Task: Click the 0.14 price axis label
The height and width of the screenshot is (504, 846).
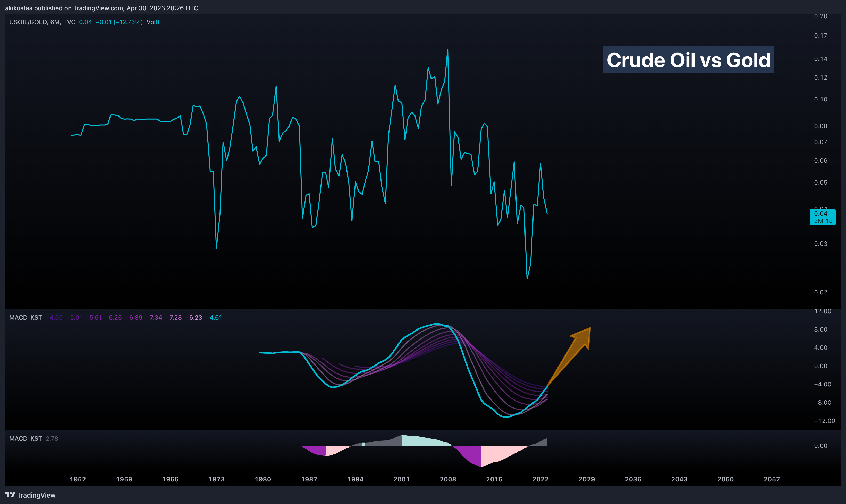Action: pyautogui.click(x=820, y=59)
